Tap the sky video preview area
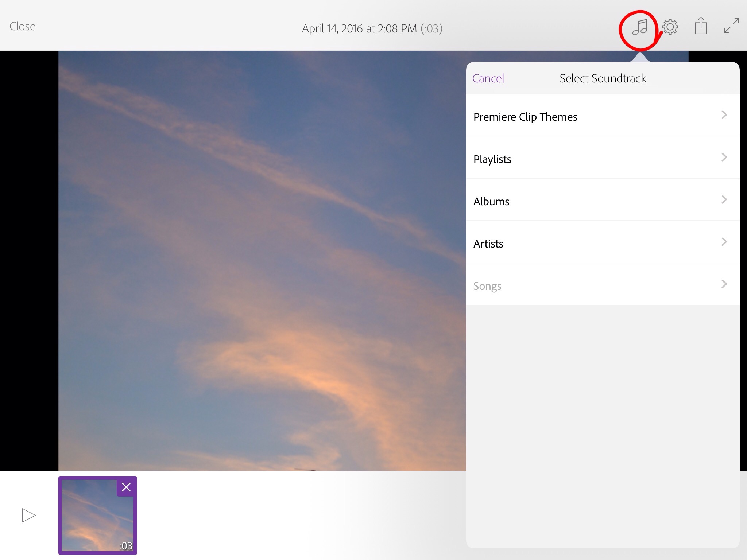Image resolution: width=747 pixels, height=560 pixels. 255,255
